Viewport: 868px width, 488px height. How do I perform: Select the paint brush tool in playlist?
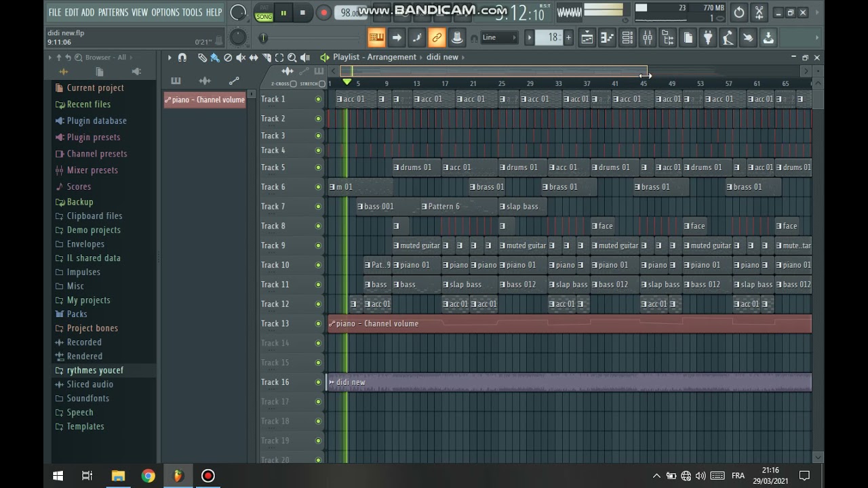[215, 58]
